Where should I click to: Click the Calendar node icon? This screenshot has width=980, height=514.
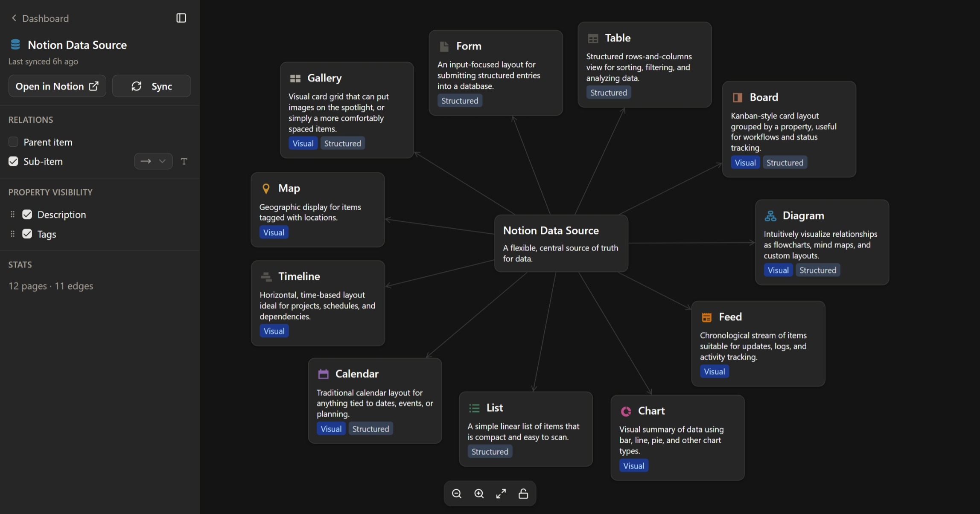(323, 374)
